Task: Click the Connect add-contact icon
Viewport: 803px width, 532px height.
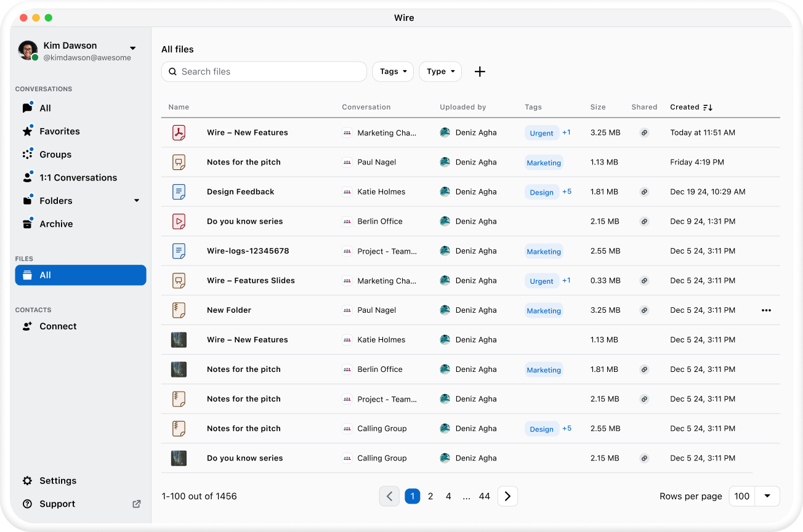Action: [x=27, y=326]
